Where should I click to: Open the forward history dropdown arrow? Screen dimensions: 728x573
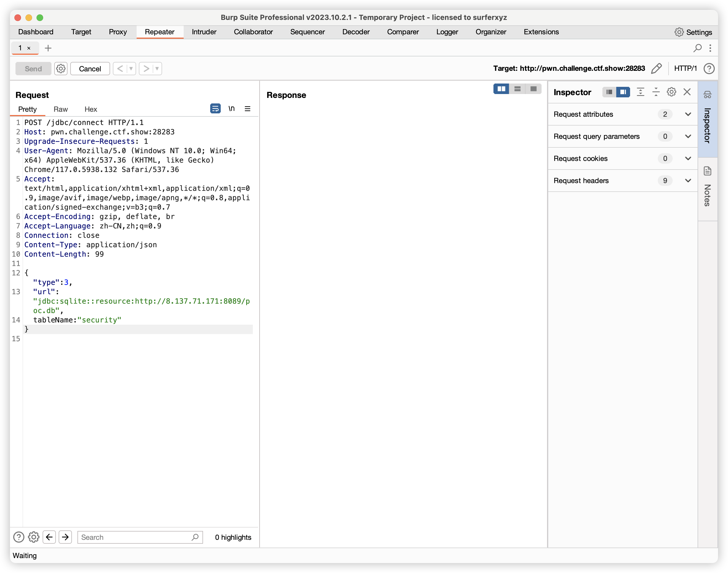point(157,68)
